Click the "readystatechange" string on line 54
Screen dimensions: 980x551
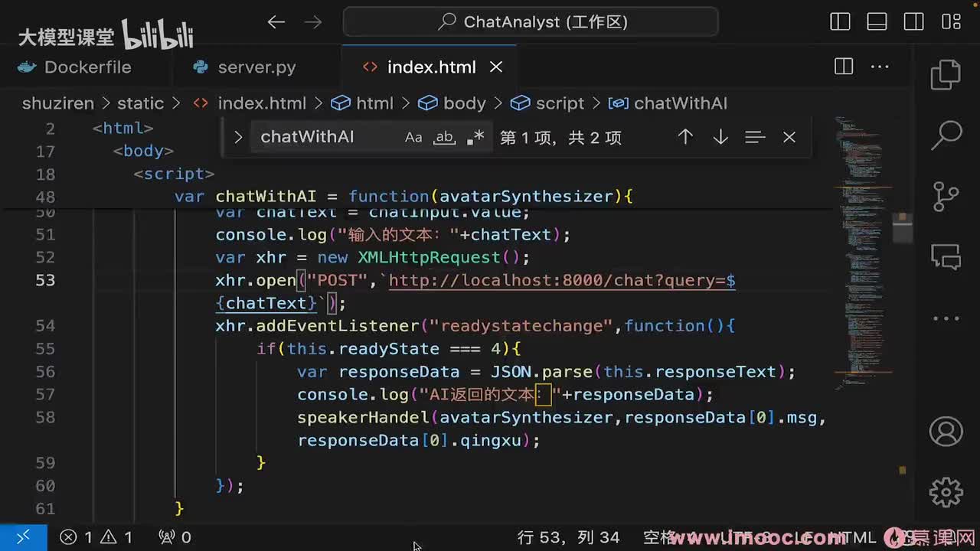(x=522, y=326)
